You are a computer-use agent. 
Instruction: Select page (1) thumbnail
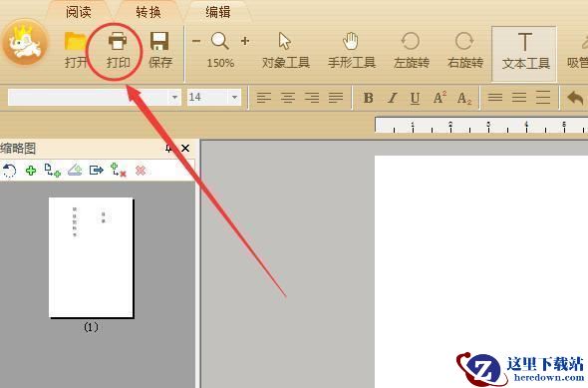pyautogui.click(x=91, y=257)
